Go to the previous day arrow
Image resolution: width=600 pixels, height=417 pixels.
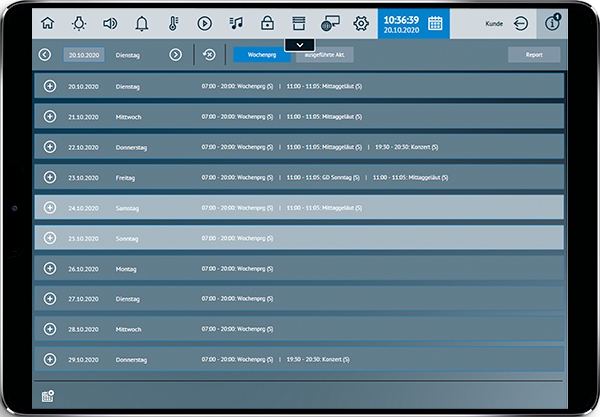pyautogui.click(x=45, y=55)
